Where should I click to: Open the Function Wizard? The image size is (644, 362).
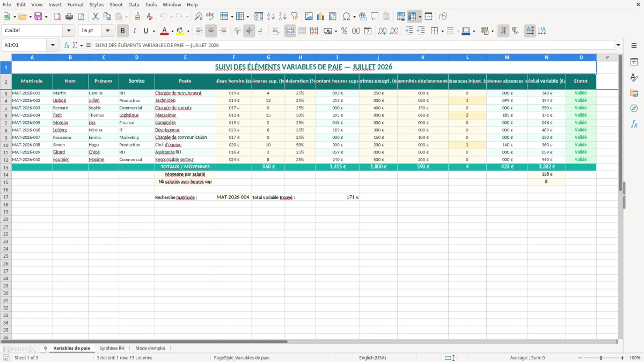(67, 45)
